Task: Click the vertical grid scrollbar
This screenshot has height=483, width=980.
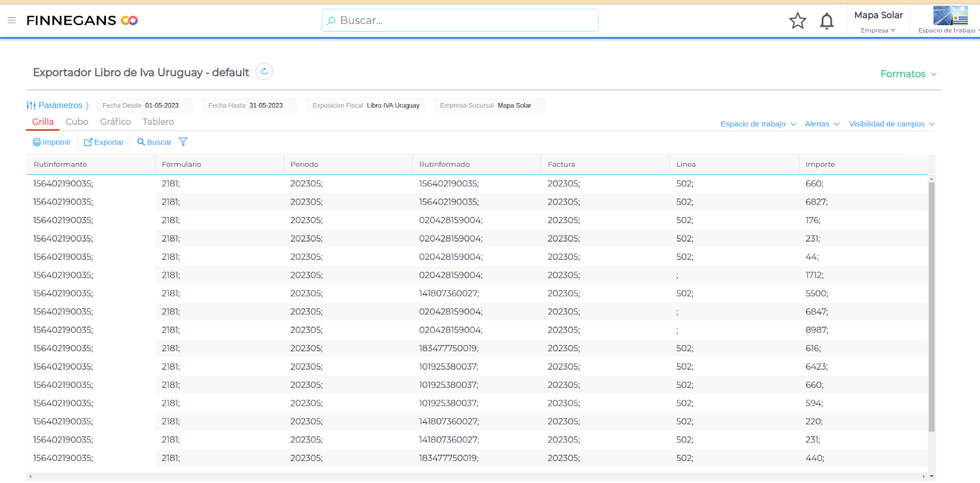Action: (x=932, y=306)
